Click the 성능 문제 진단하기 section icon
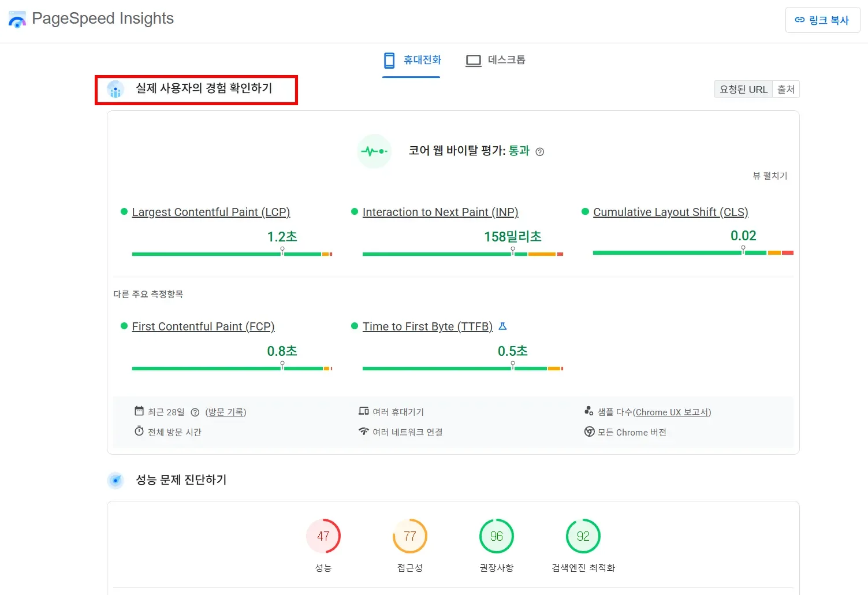The image size is (868, 595). click(116, 479)
